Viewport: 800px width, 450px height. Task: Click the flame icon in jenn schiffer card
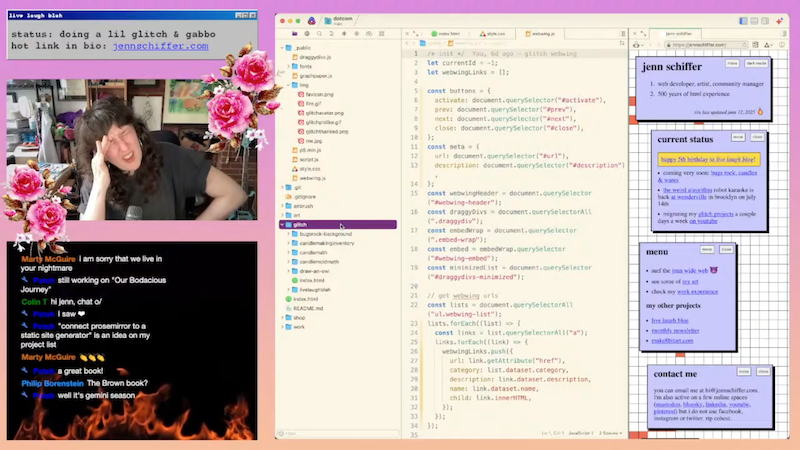[x=760, y=111]
